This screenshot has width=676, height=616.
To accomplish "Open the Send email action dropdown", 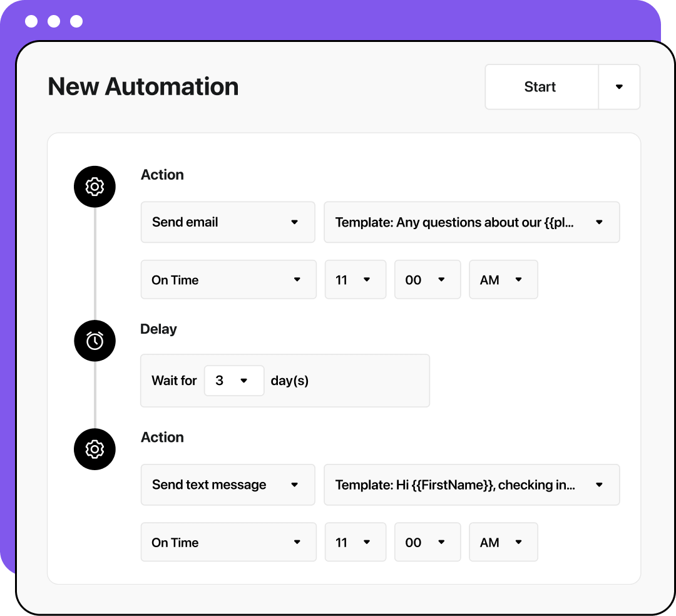I will (x=227, y=222).
